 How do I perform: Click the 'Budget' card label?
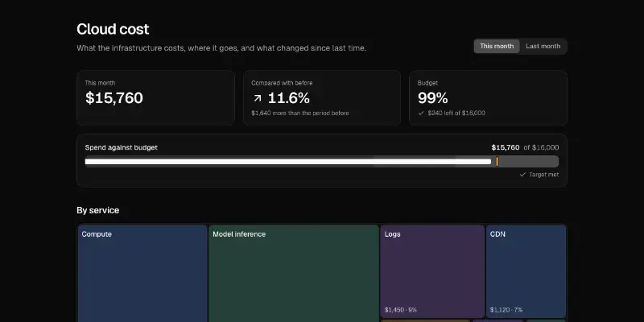coord(427,83)
